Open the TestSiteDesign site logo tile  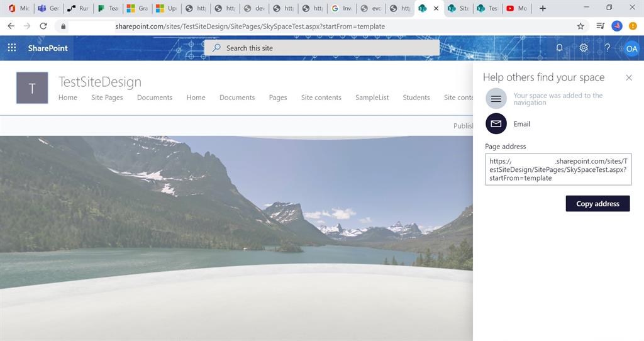click(32, 88)
